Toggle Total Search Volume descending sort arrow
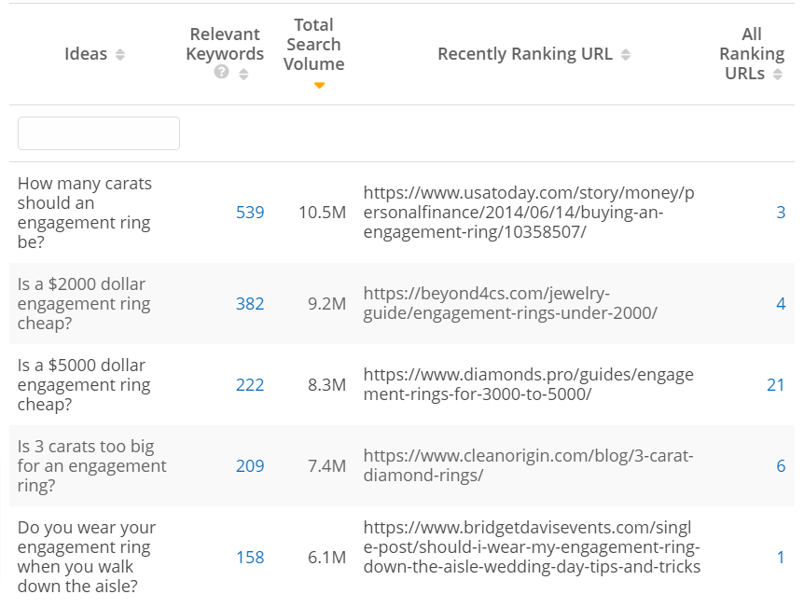This screenshot has width=804, height=608. pyautogui.click(x=319, y=85)
